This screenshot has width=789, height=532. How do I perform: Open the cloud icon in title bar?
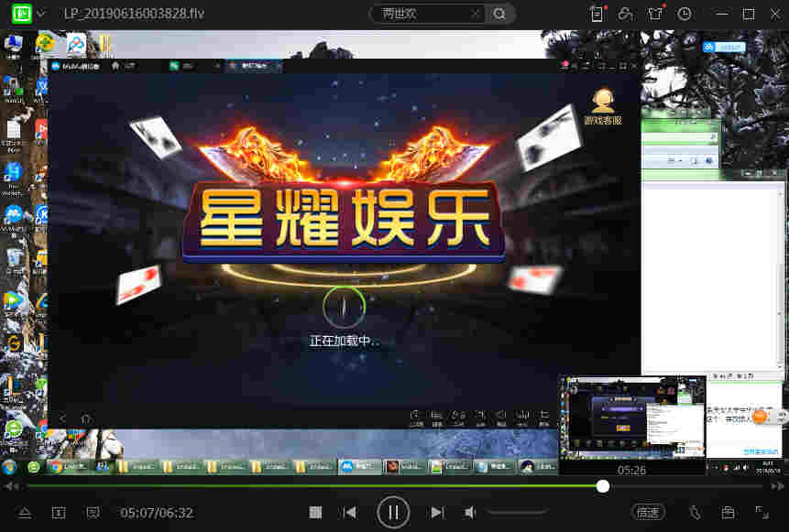point(626,14)
